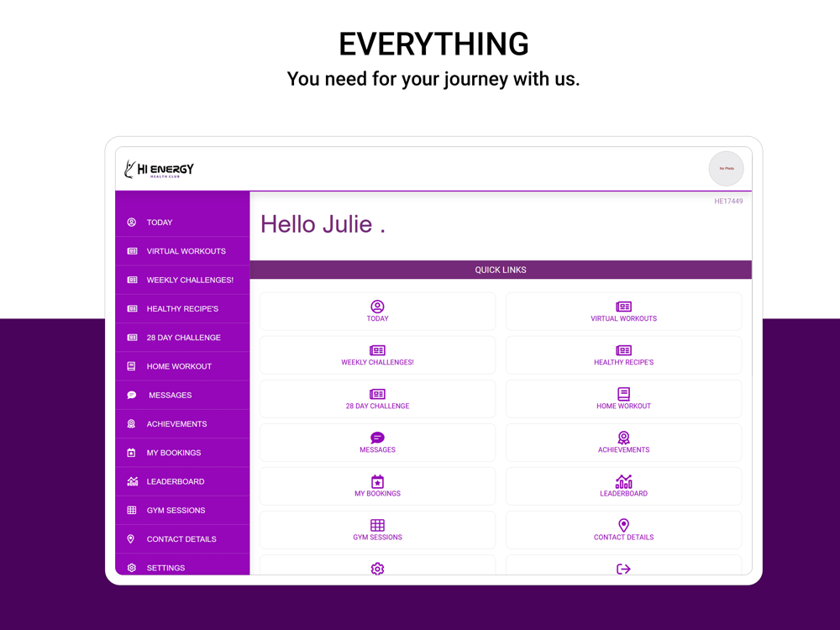Open ACHIEVEMENTS sidebar entry
This screenshot has height=630, width=840.
click(182, 423)
